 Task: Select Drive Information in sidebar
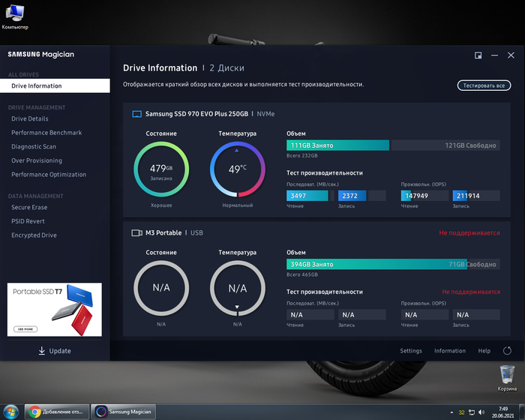pyautogui.click(x=55, y=85)
